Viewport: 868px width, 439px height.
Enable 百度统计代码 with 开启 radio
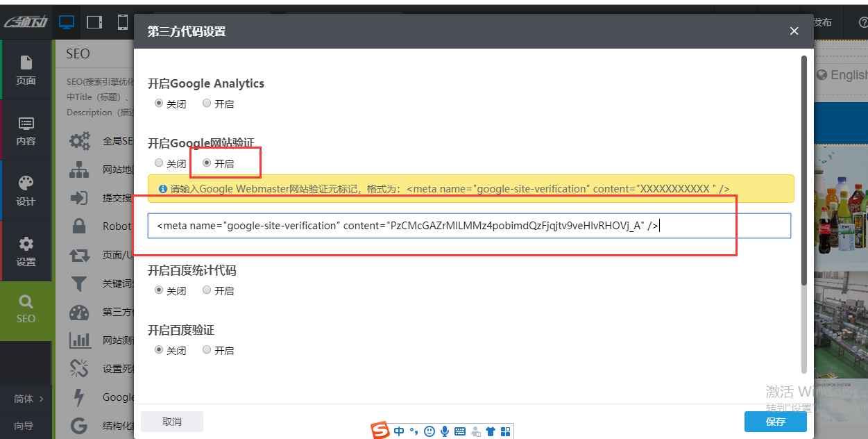click(x=207, y=290)
